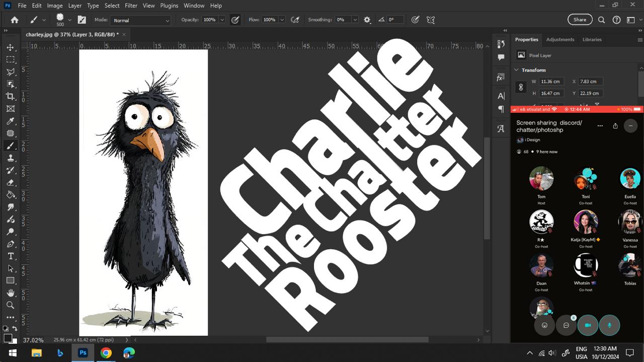Switch to the Adjustments tab

pyautogui.click(x=560, y=39)
